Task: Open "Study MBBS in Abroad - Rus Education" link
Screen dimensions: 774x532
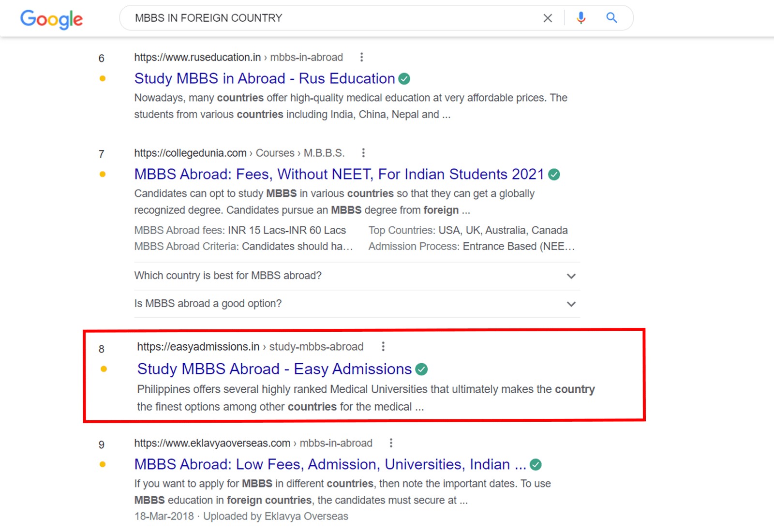Action: (x=264, y=78)
